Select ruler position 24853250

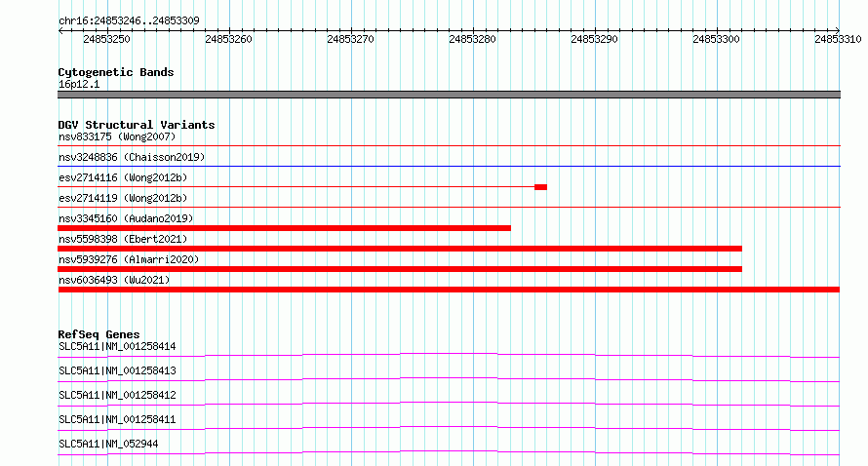point(107,39)
